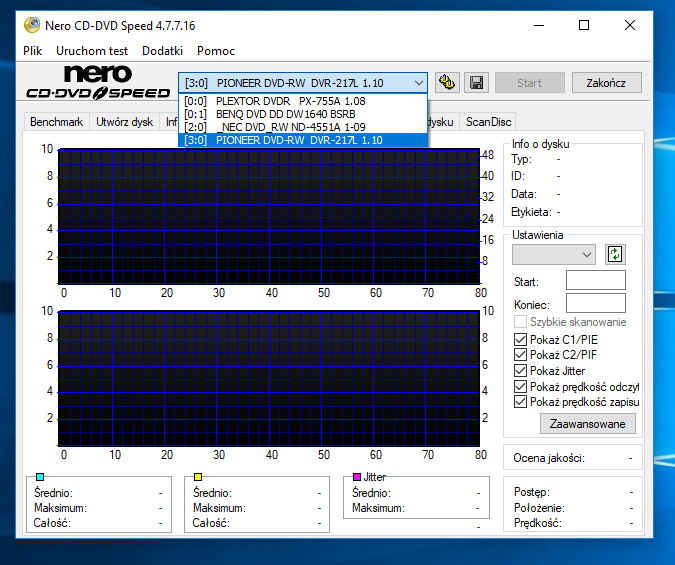
Task: Click the green refresh settings icon
Action: 615,254
